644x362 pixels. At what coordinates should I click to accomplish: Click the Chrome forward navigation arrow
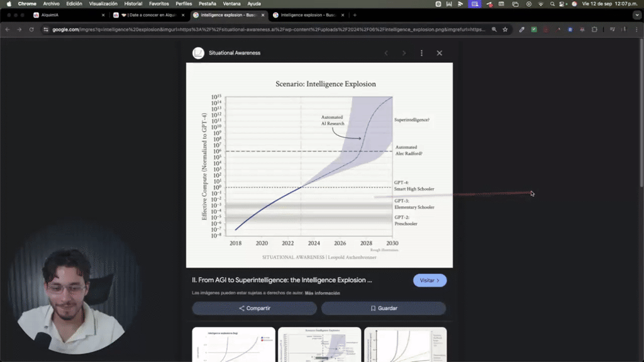tap(19, 30)
